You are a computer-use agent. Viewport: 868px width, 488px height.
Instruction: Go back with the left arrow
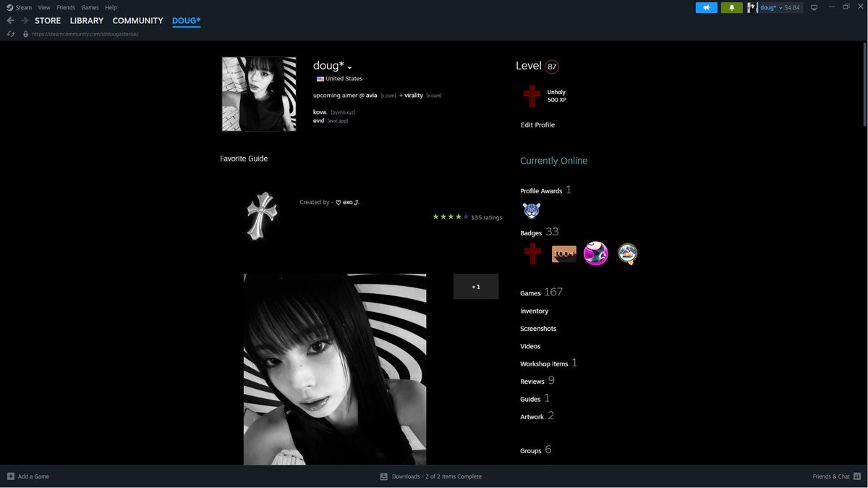tap(10, 21)
